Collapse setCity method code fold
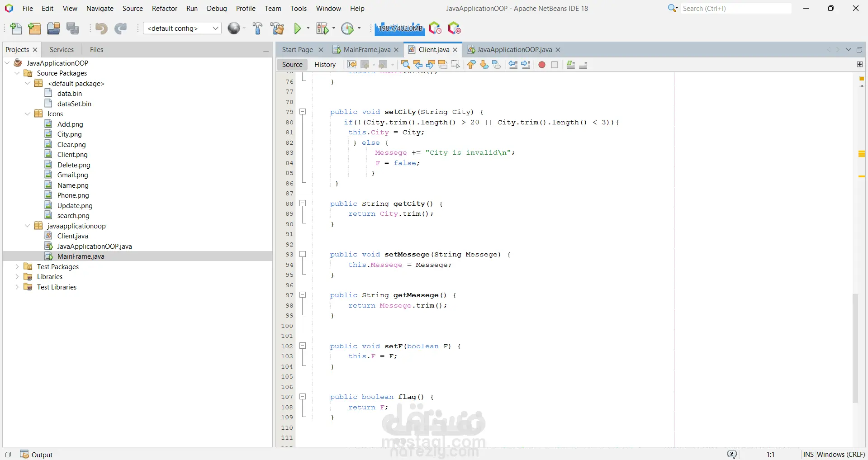The width and height of the screenshot is (868, 460). point(303,112)
